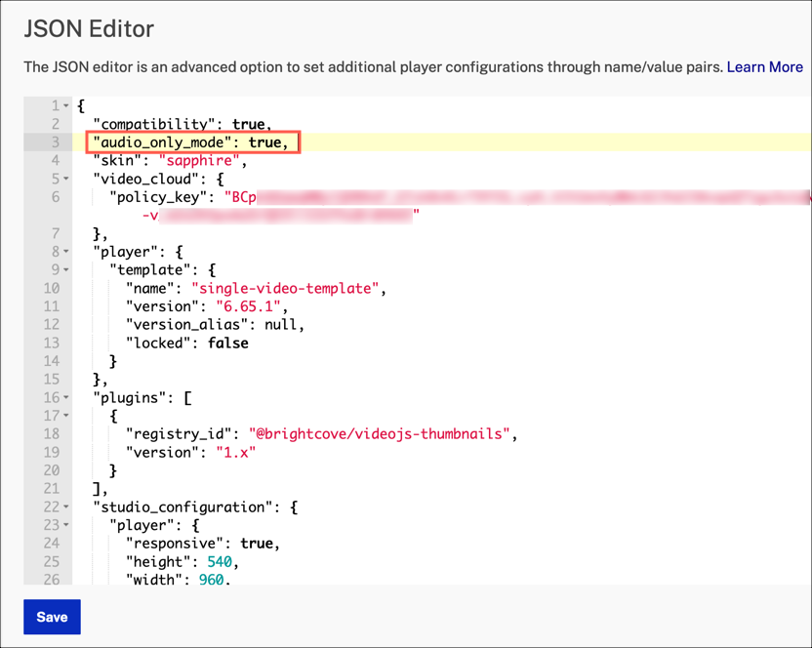This screenshot has height=648, width=812.
Task: Click the "name" key on line 10
Action: click(x=149, y=288)
